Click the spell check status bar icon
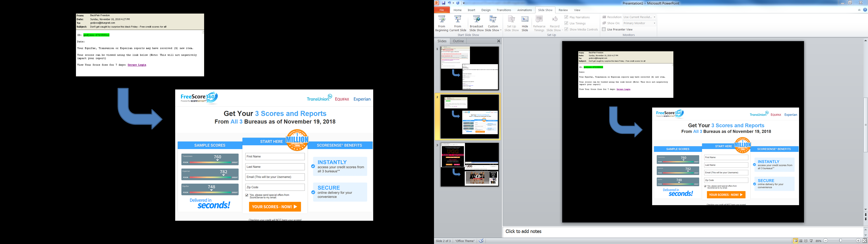The height and width of the screenshot is (244, 868). [481, 241]
